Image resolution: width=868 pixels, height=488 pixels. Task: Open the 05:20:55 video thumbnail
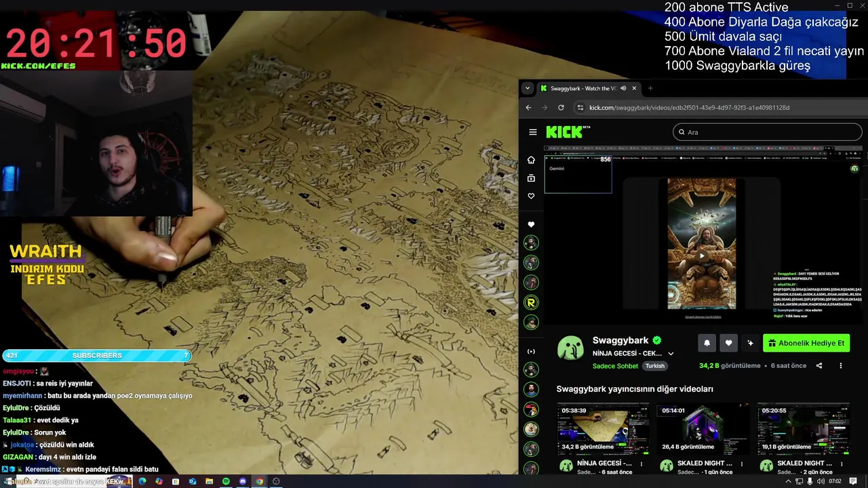(803, 429)
